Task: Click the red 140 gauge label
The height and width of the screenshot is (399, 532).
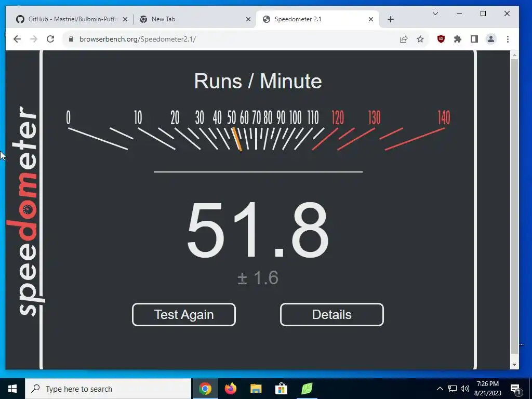Action: pos(444,118)
